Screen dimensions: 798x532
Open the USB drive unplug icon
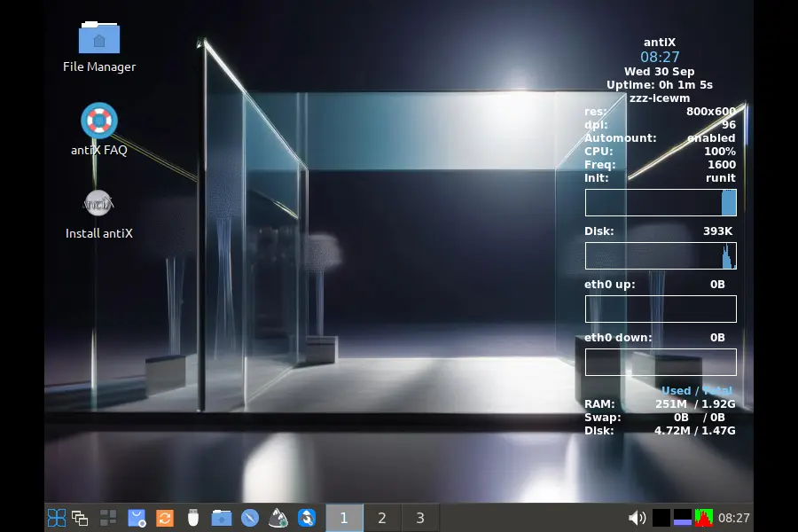193,518
